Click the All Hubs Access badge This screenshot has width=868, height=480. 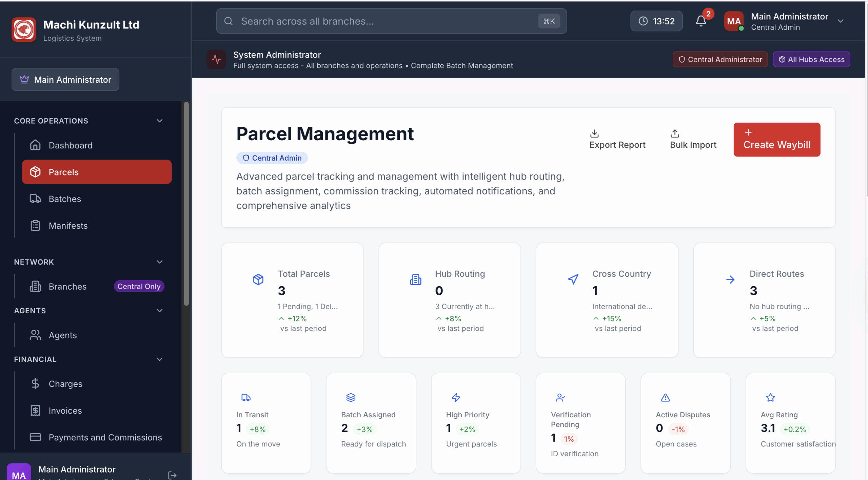tap(811, 59)
